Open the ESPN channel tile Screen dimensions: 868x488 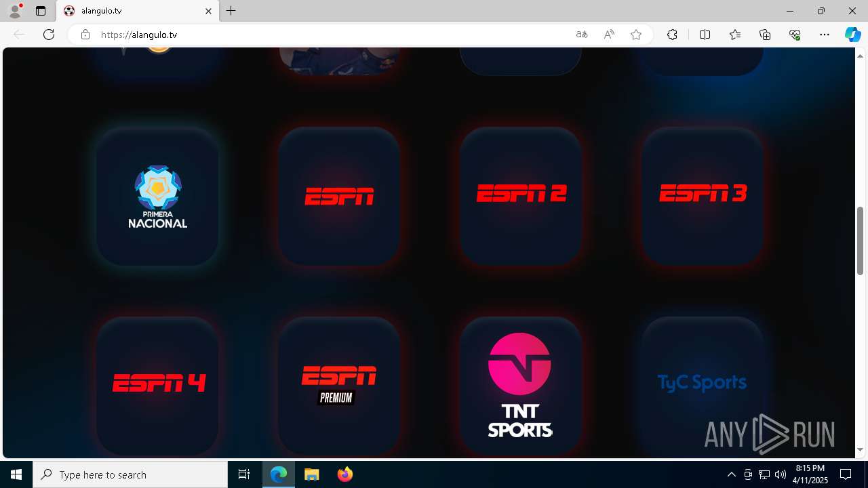point(339,196)
